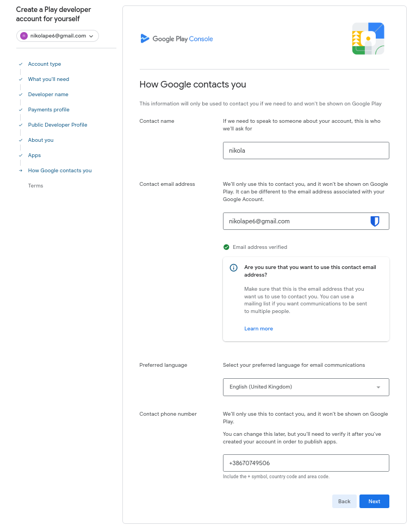The width and height of the screenshot is (416, 532).
Task: Expand the Preferred language dropdown
Action: pos(306,387)
